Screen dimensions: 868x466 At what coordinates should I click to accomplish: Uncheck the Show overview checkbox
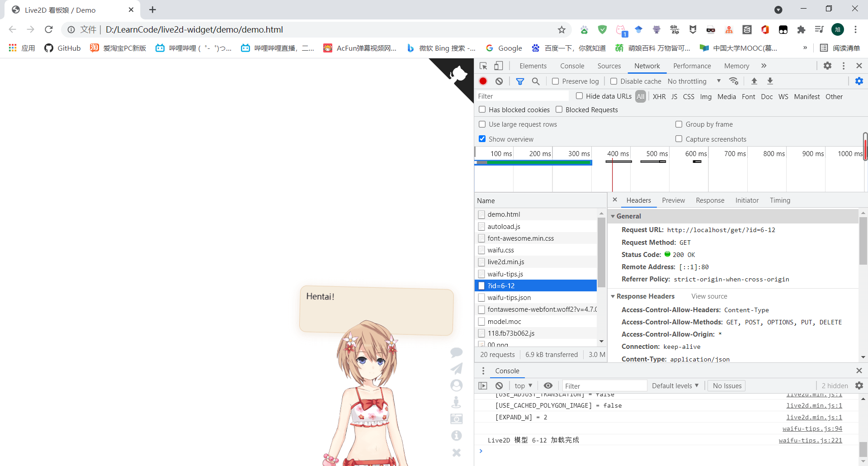point(482,139)
